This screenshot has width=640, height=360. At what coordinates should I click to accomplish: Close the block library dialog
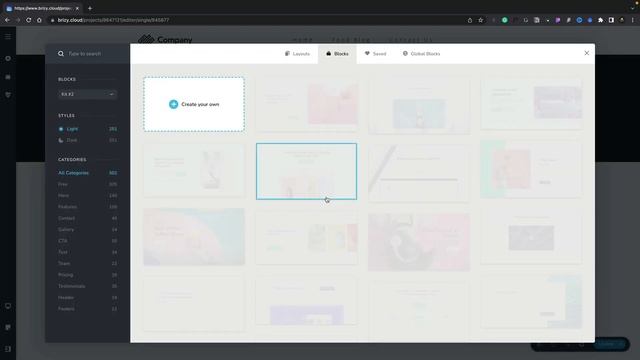587,53
